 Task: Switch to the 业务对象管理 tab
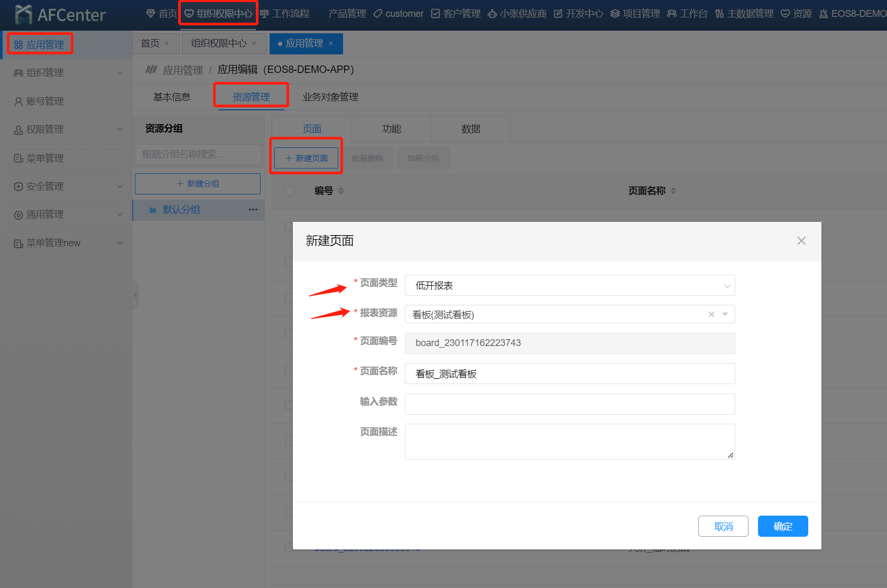[x=330, y=97]
